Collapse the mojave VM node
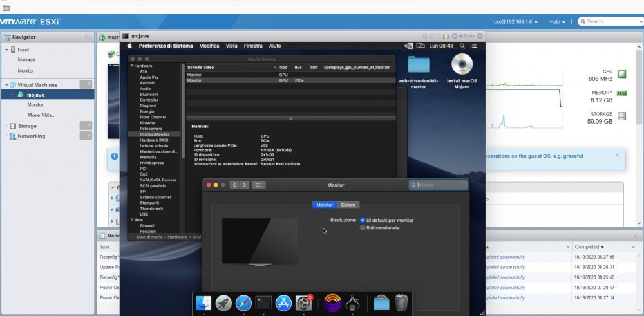Image resolution: width=644 pixels, height=316 pixels. (12, 95)
